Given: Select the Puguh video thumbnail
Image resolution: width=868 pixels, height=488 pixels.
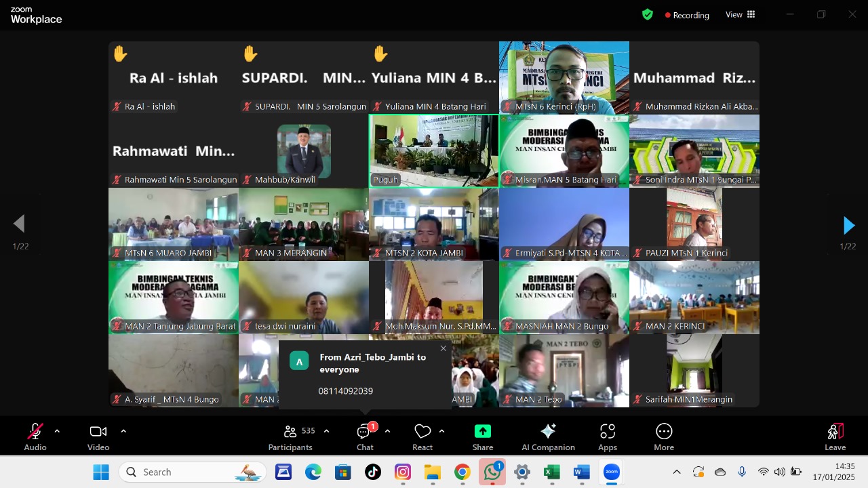Looking at the screenshot, I should pos(434,150).
